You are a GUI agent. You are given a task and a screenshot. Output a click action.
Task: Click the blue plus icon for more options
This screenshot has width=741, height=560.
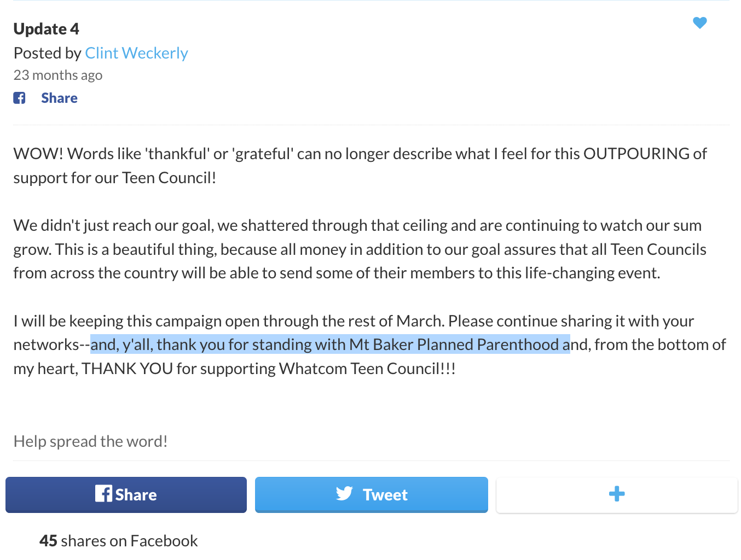pyautogui.click(x=617, y=494)
